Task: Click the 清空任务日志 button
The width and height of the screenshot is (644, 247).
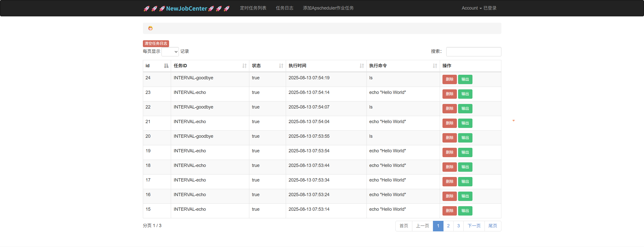Action: coord(156,44)
